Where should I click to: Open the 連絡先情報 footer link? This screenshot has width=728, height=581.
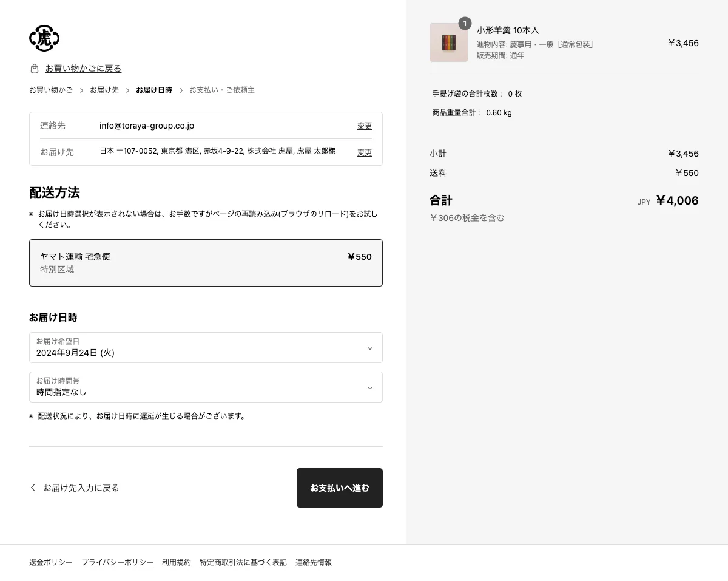[x=313, y=562]
